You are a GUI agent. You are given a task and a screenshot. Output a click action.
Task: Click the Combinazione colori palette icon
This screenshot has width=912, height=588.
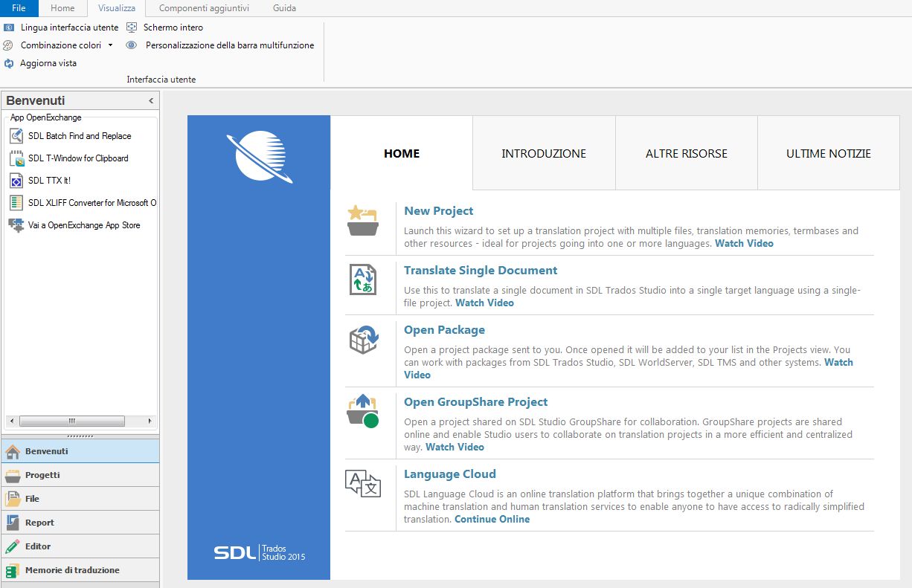[9, 45]
